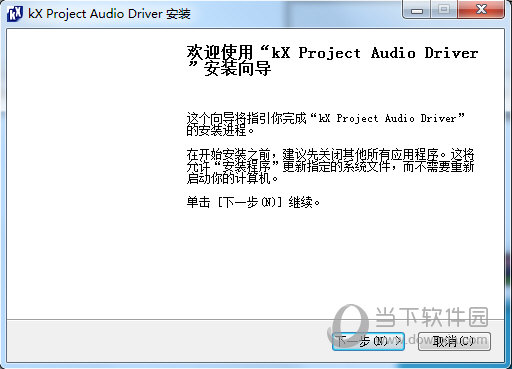
Task: Click the 下一步(N) button to continue
Action: coord(368,341)
